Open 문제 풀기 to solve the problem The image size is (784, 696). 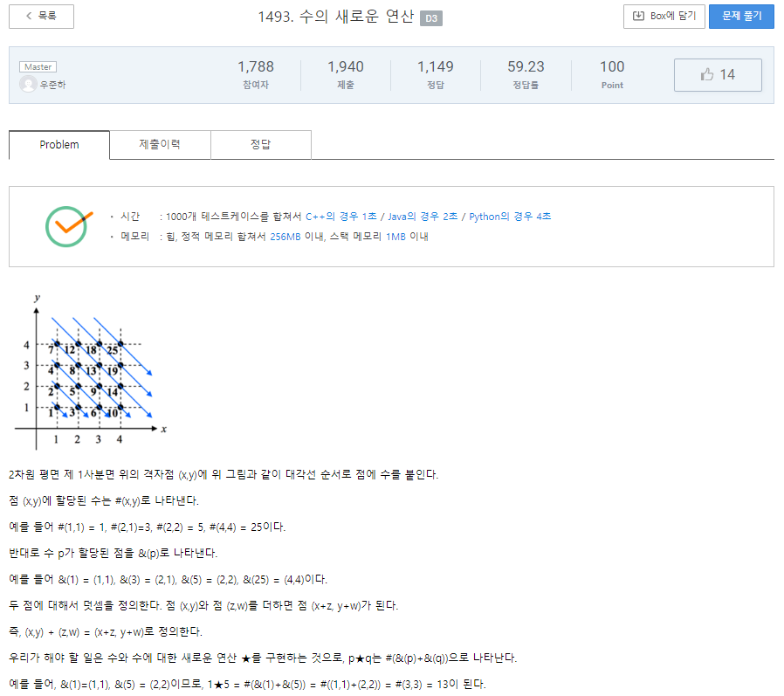coord(741,17)
